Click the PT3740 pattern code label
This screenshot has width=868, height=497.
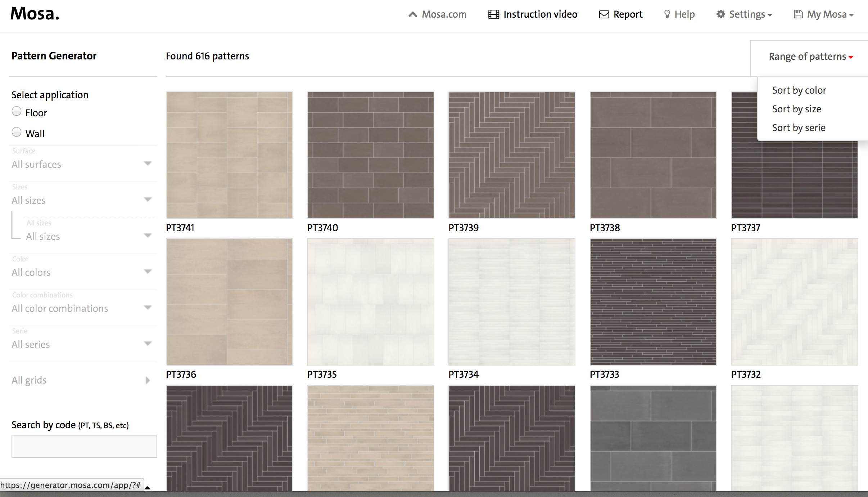(322, 228)
